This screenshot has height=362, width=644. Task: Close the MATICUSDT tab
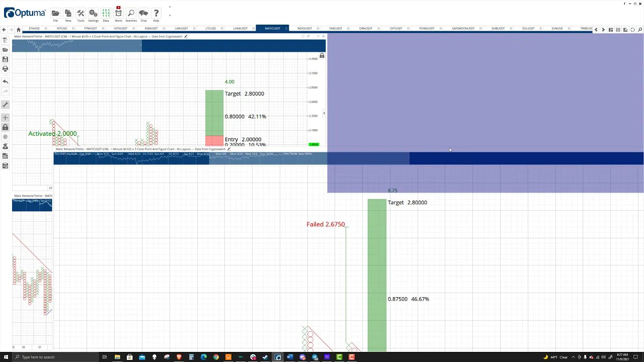(286, 29)
